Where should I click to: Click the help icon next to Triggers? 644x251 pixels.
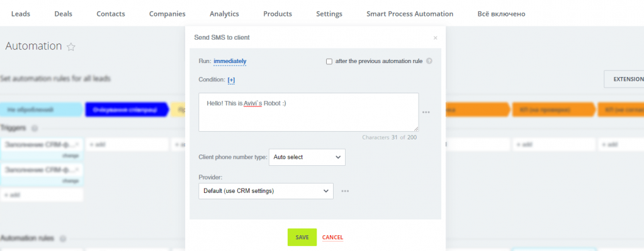(x=35, y=129)
